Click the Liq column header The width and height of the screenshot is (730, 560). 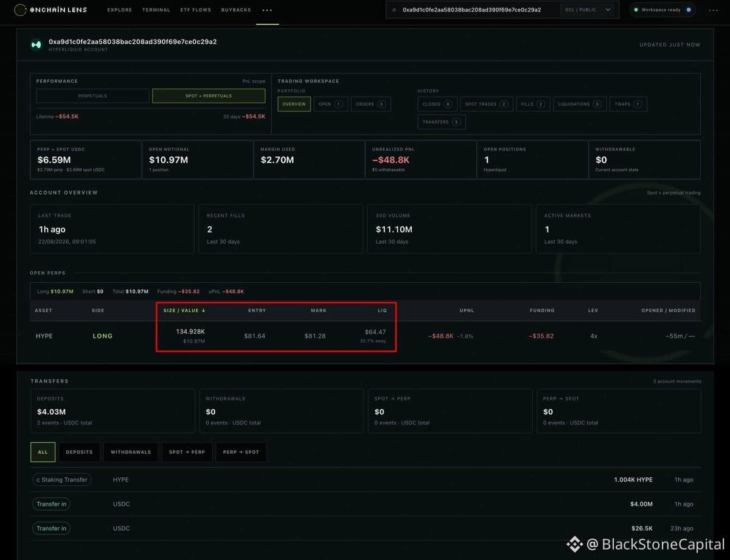382,310
